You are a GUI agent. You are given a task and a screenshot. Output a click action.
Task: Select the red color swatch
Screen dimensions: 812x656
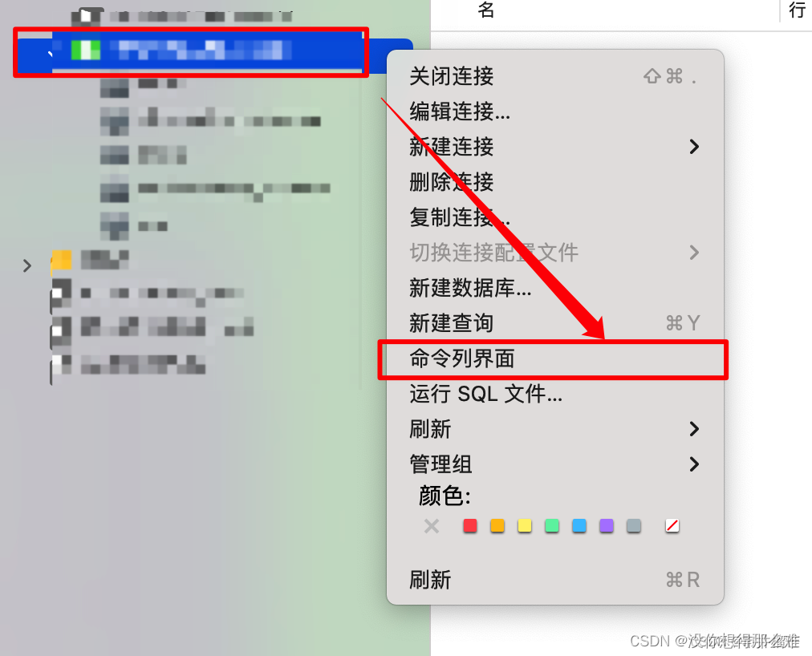[469, 526]
